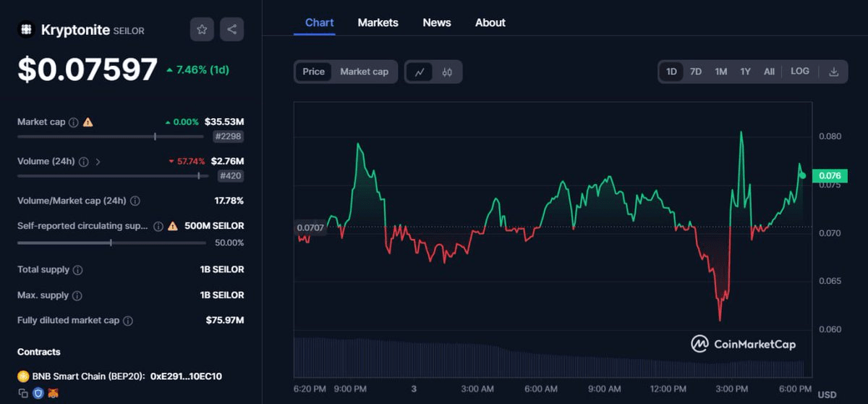Download chart data with download icon
The height and width of the screenshot is (404, 868).
(833, 72)
